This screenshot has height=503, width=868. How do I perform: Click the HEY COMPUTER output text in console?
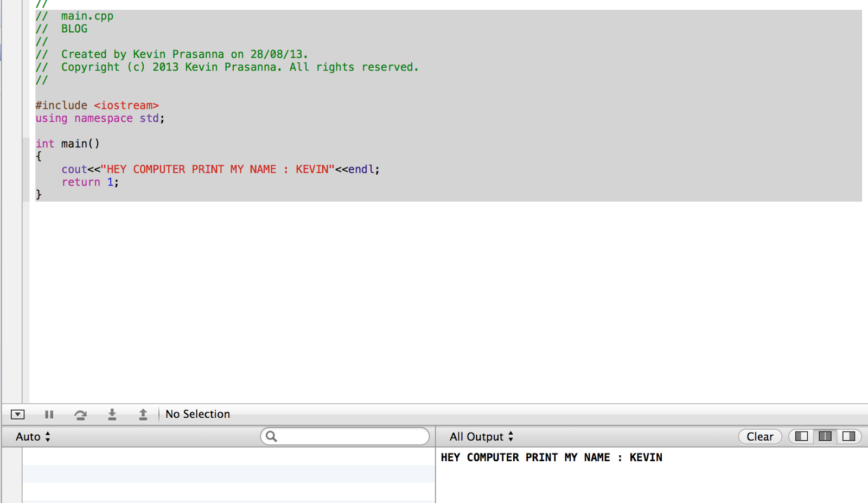point(551,457)
